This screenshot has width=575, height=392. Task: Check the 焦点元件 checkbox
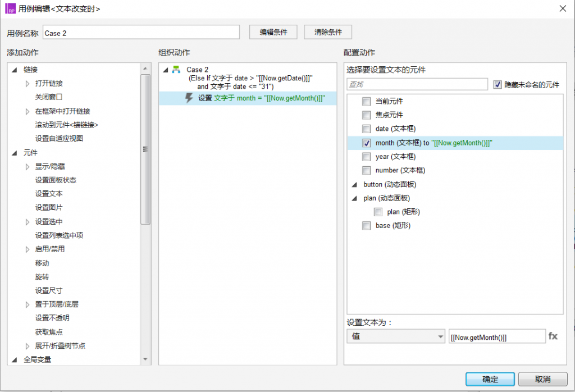pyautogui.click(x=366, y=115)
